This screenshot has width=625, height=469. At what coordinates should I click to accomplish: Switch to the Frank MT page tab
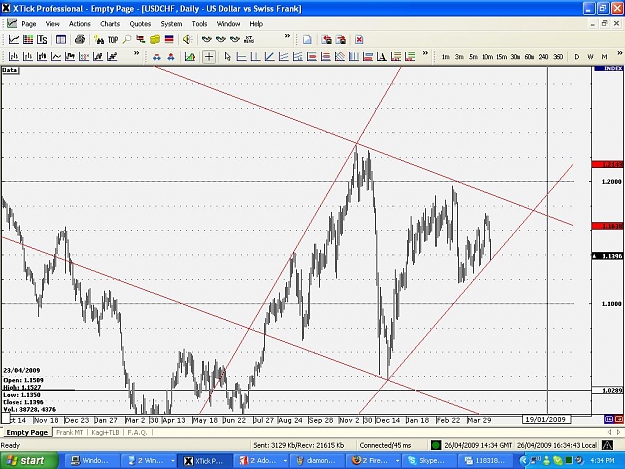pyautogui.click(x=70, y=432)
